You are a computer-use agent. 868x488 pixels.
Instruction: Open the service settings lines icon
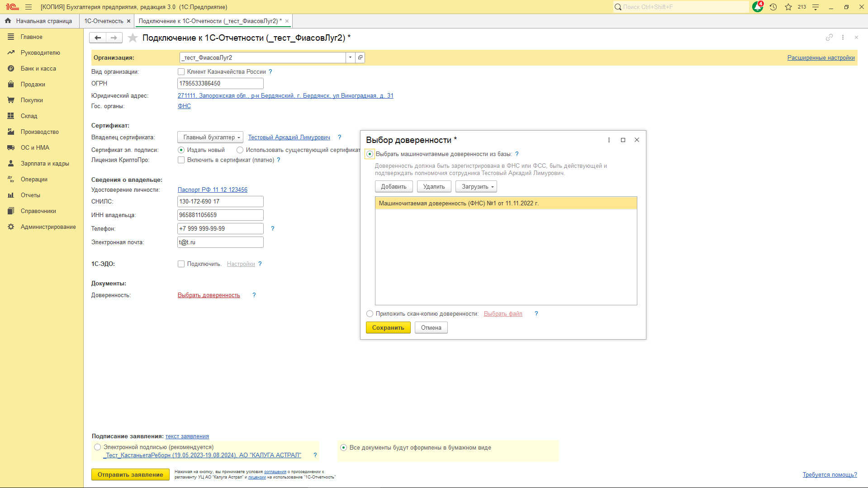coord(816,7)
